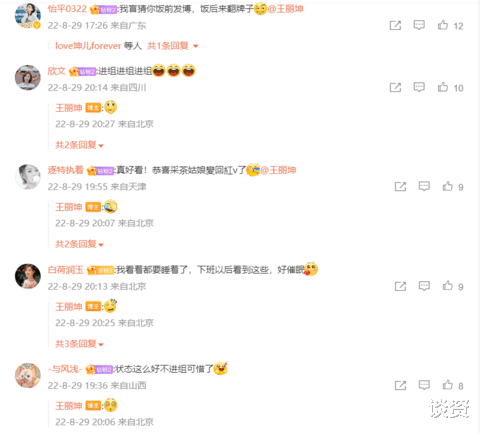Like 白荷润玉's comment about falling asleep

[x=448, y=286]
